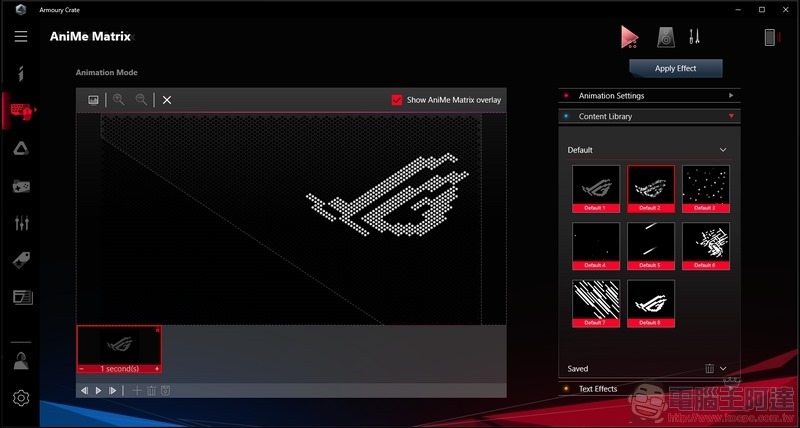The width and height of the screenshot is (800, 428).
Task: Select the Default 3 animation thumbnail
Action: point(706,189)
